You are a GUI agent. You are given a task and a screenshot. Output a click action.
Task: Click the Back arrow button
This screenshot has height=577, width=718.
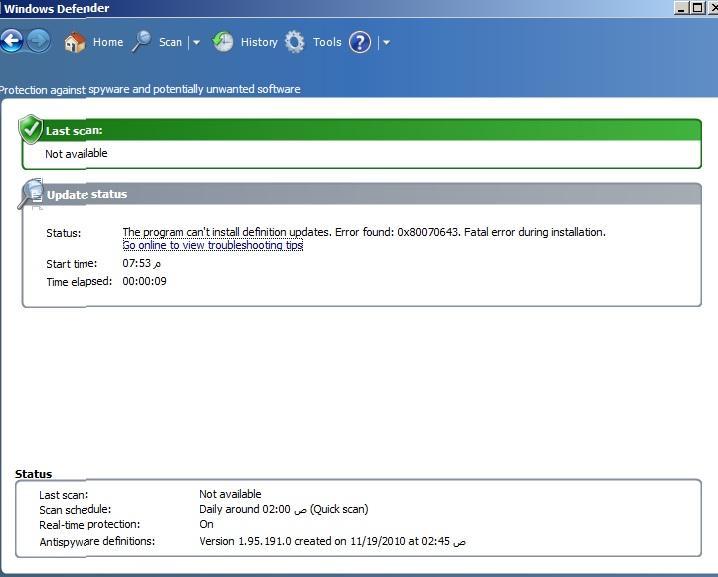pyautogui.click(x=11, y=41)
